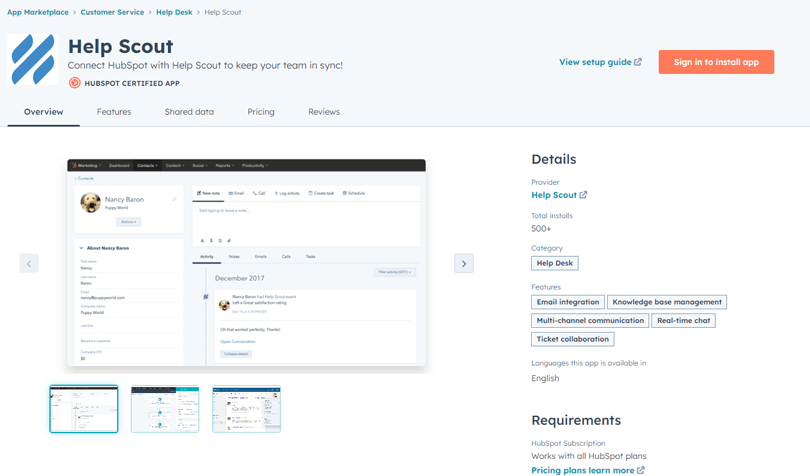Screen dimensions: 810x476
Task: Open the Overview tab
Action: pos(43,112)
